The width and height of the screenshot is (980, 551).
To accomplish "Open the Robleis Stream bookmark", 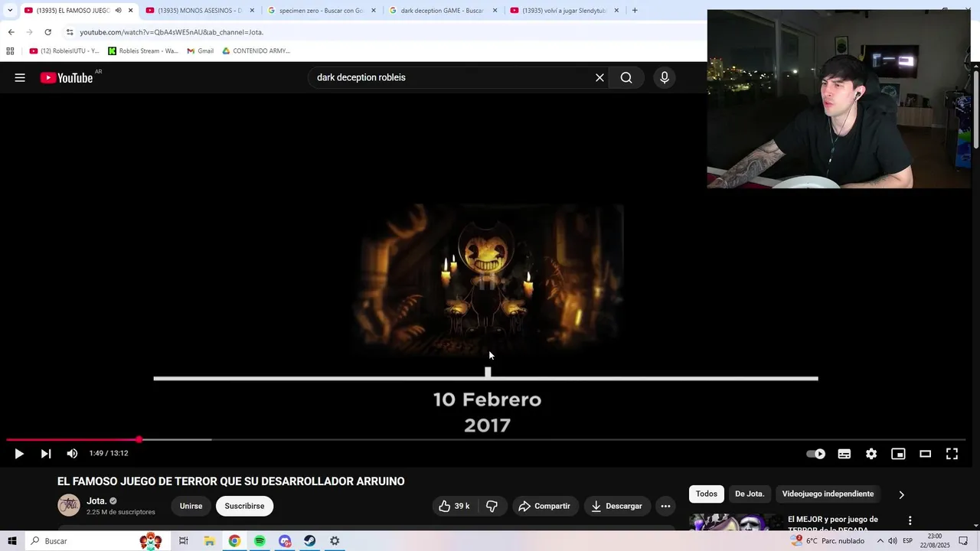I will click(143, 51).
